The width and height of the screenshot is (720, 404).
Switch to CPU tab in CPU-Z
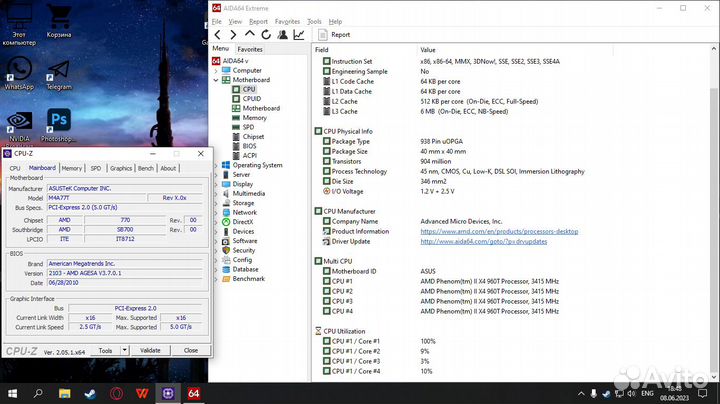(x=15, y=168)
